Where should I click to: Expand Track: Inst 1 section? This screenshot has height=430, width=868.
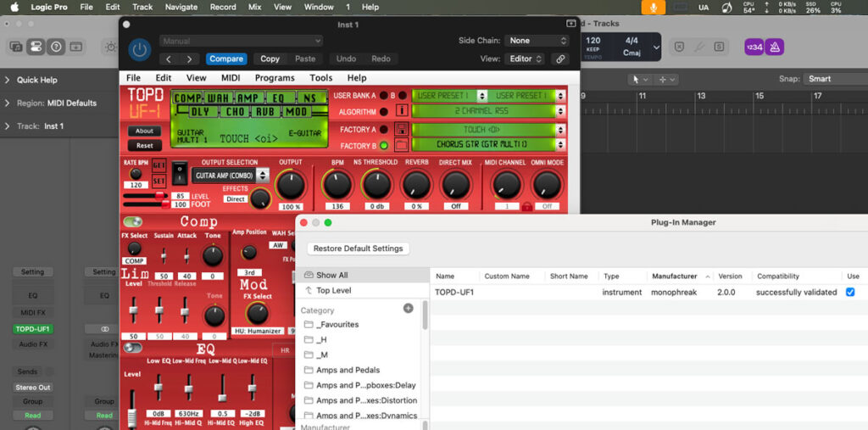click(x=7, y=126)
